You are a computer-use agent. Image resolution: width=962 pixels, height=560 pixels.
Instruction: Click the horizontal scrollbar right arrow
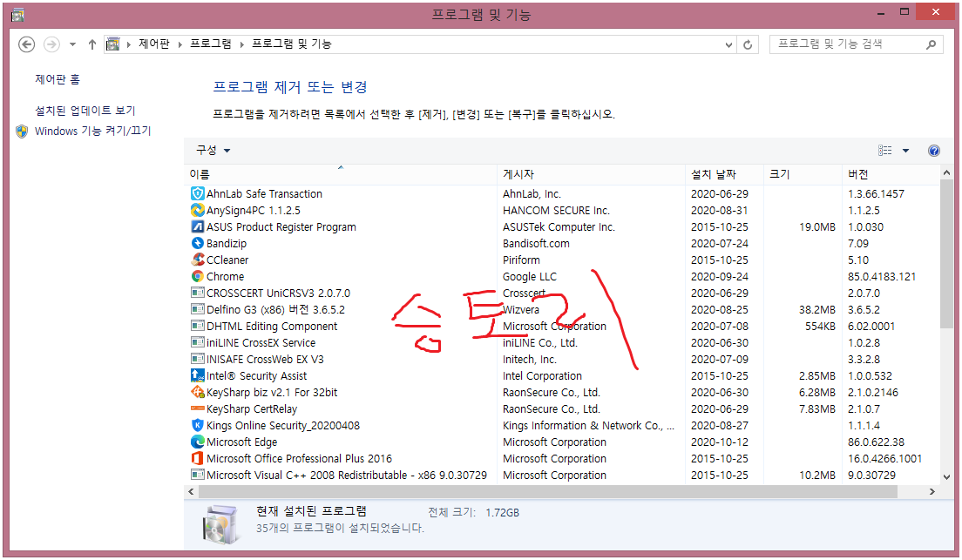pyautogui.click(x=932, y=491)
